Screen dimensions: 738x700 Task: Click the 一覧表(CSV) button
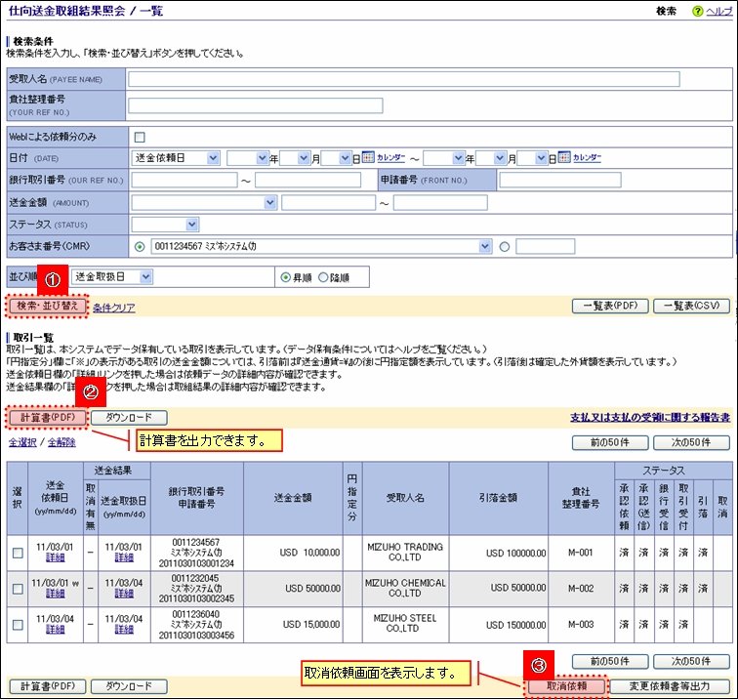click(691, 306)
